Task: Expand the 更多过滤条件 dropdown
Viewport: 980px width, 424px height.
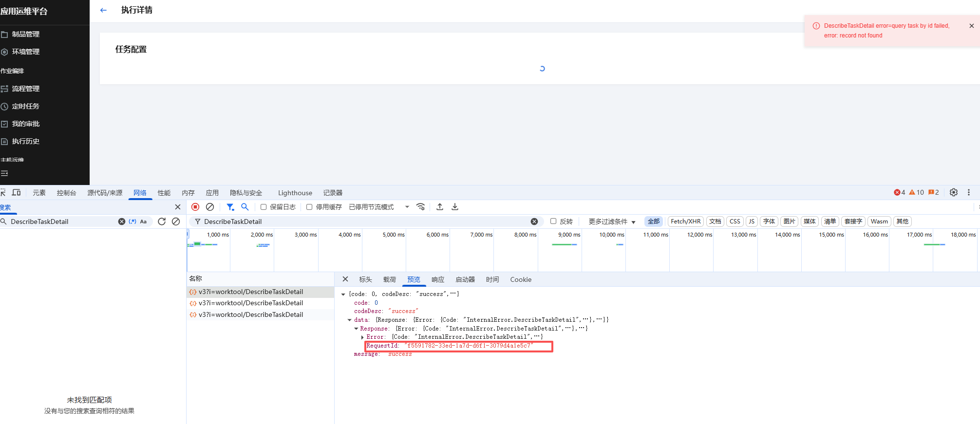Action: click(612, 221)
